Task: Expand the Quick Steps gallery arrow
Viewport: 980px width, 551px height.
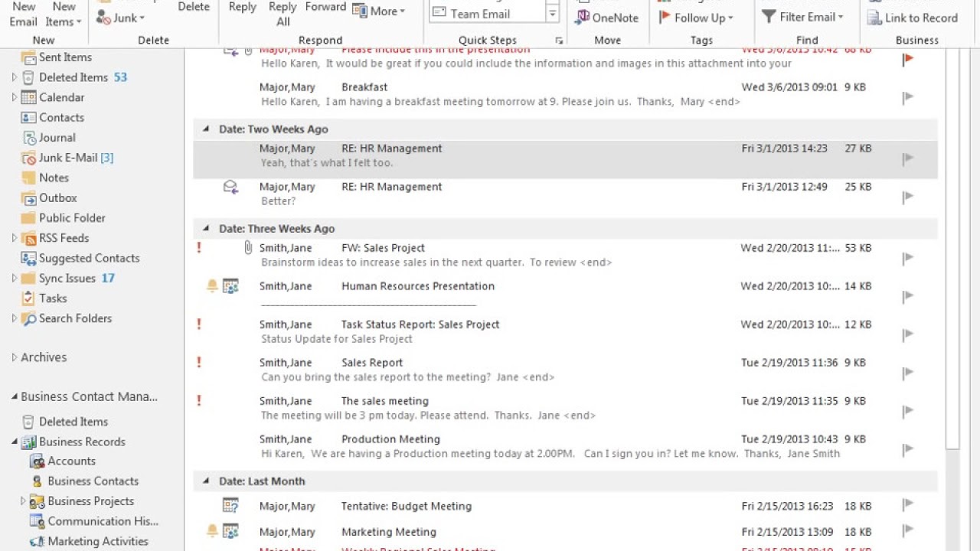Action: tap(552, 14)
